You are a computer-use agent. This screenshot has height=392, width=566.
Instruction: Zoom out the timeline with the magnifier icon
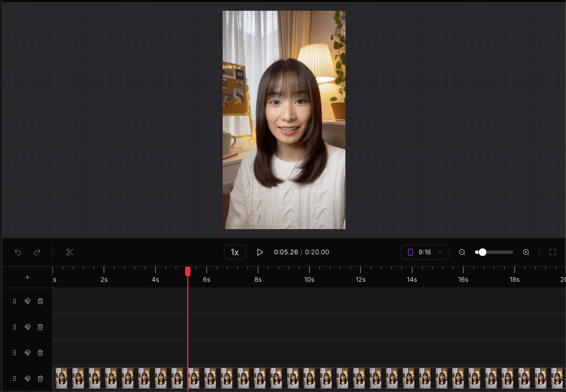(462, 252)
